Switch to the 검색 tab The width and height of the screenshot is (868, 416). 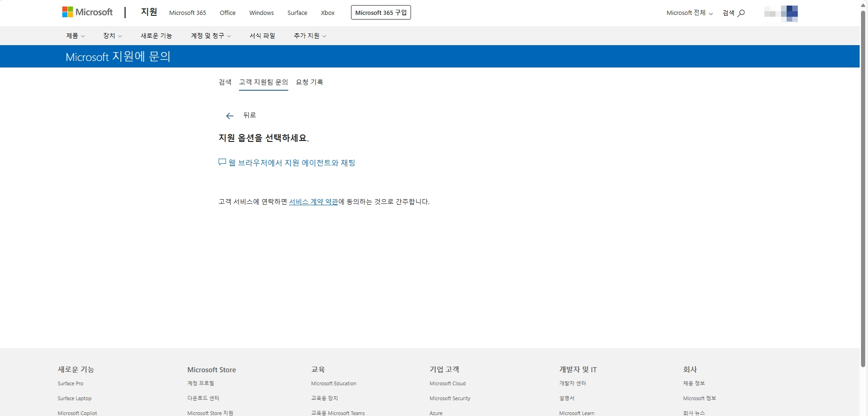click(225, 82)
